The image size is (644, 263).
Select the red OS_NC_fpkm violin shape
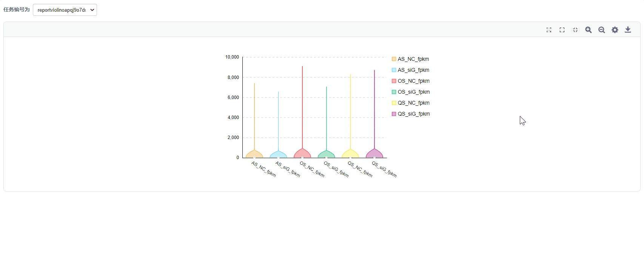[302, 153]
